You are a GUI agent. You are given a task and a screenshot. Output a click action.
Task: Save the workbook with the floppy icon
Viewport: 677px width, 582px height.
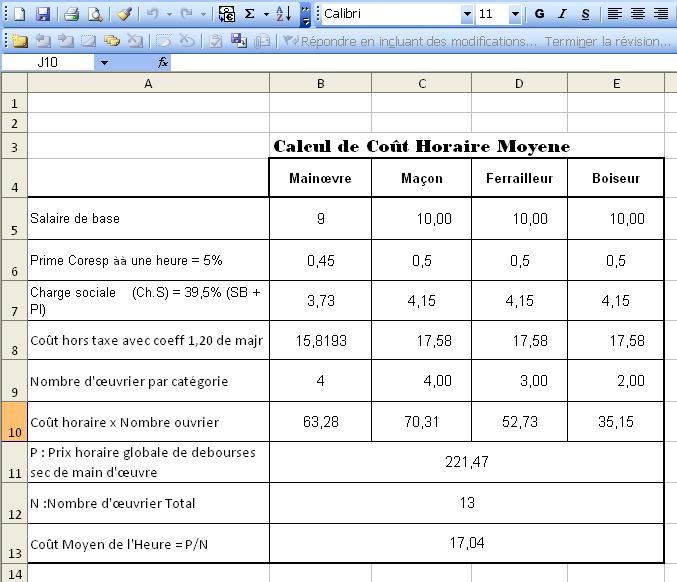coord(42,14)
